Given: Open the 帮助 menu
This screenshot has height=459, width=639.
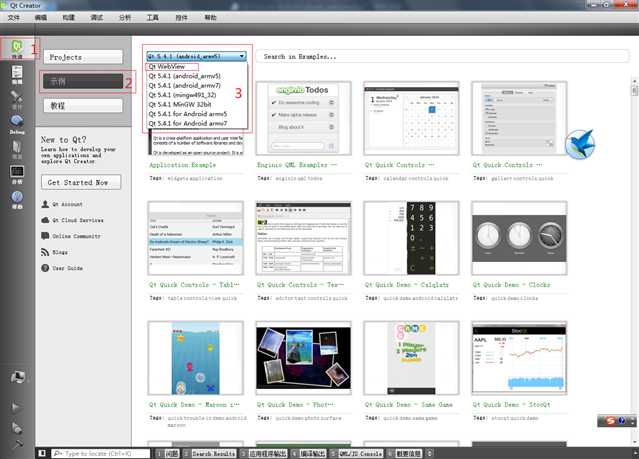Looking at the screenshot, I should [x=210, y=18].
